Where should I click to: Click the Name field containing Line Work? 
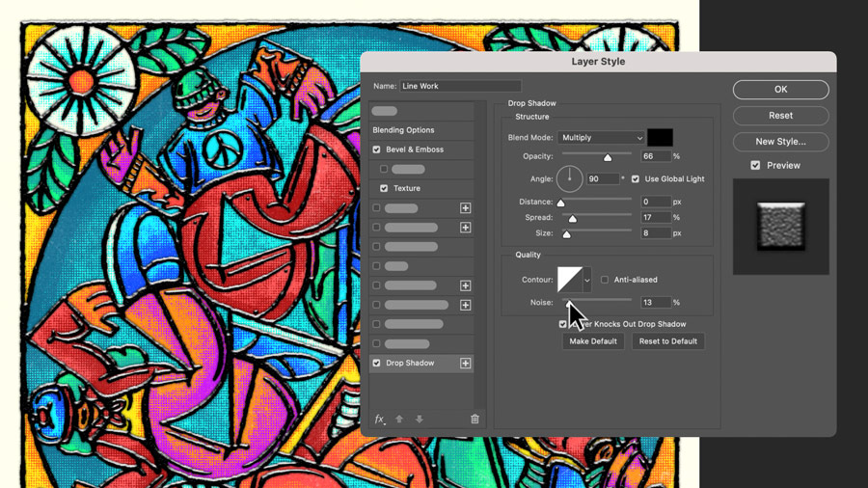pyautogui.click(x=460, y=86)
